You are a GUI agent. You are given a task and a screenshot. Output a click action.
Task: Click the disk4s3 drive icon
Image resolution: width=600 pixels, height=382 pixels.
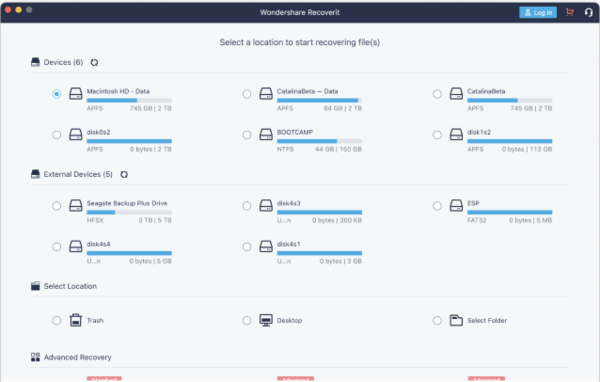(266, 206)
